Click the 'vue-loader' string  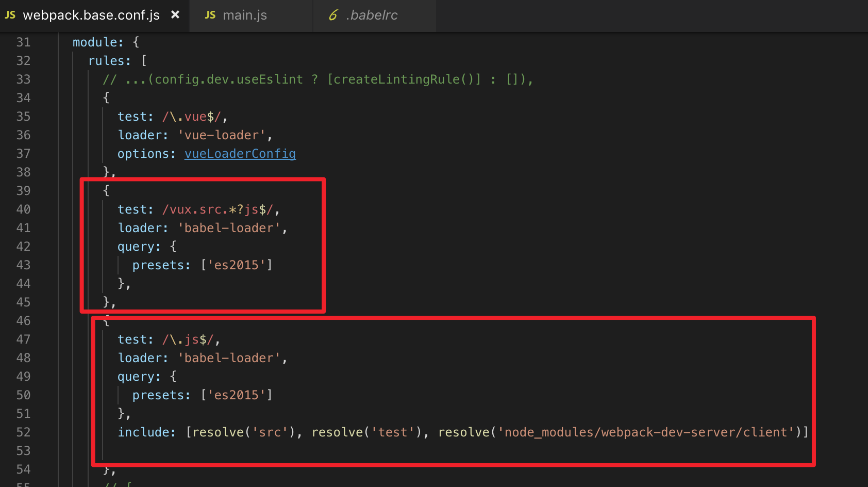pos(222,135)
